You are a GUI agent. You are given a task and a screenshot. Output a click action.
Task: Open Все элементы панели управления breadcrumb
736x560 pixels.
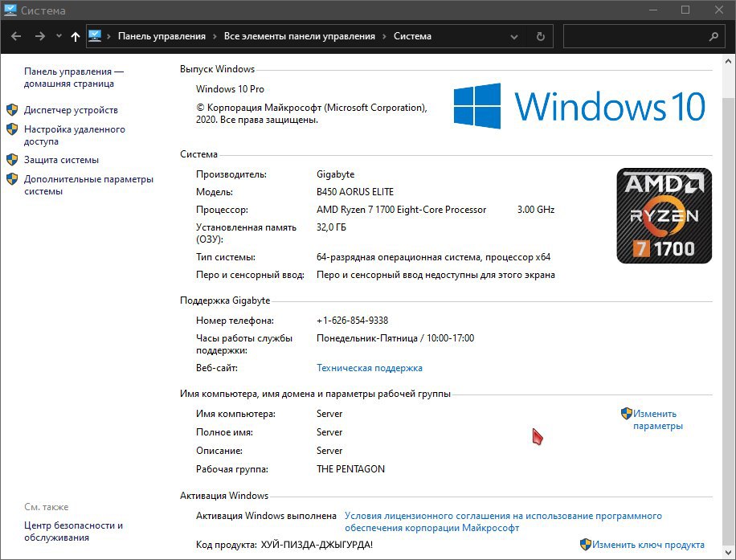pos(300,36)
